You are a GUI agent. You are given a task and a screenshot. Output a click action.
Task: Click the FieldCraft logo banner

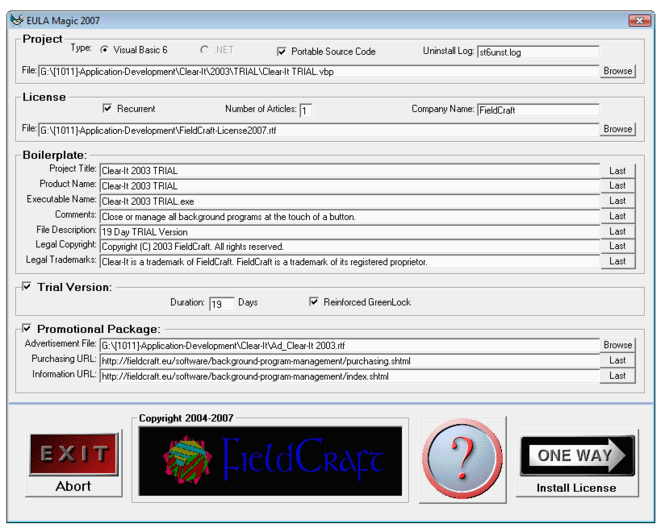[x=270, y=461]
